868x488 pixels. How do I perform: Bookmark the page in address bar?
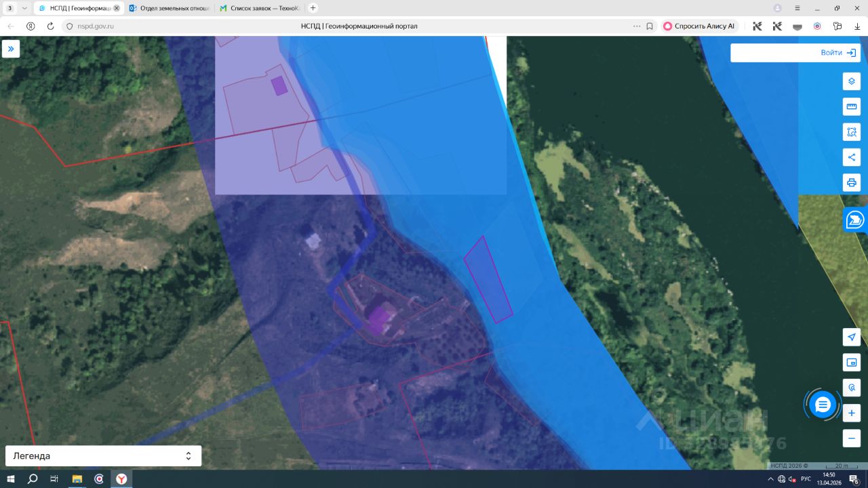[650, 26]
